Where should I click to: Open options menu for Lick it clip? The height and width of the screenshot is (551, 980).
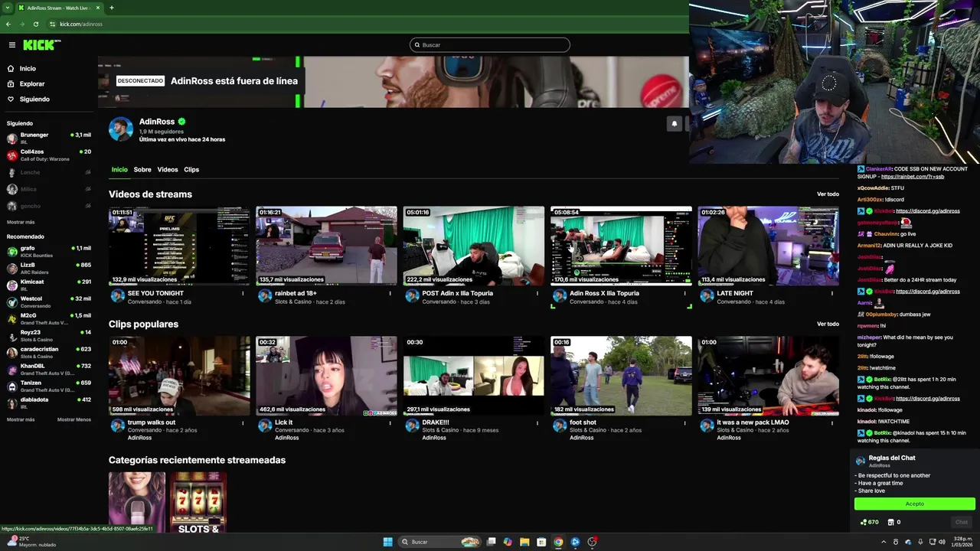coord(390,422)
